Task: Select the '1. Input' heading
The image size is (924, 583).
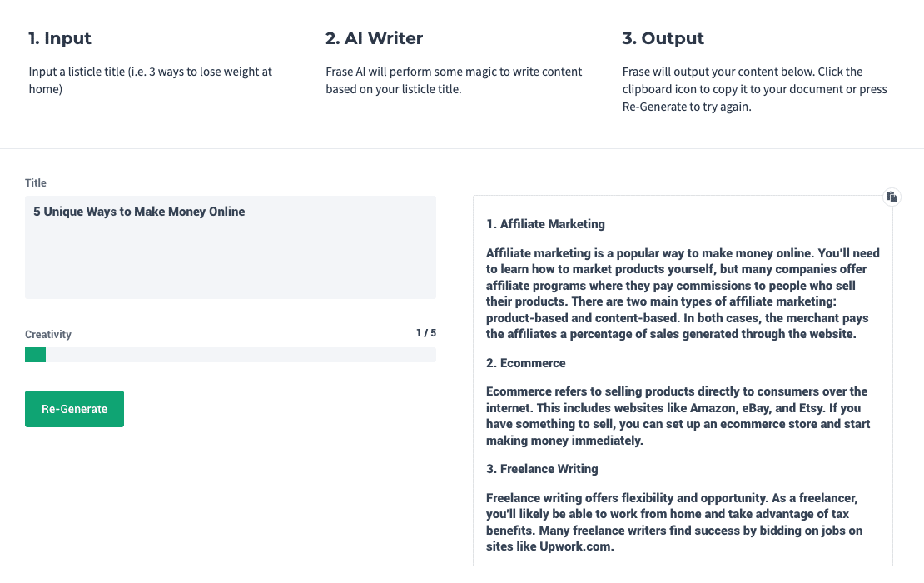Action: (59, 38)
